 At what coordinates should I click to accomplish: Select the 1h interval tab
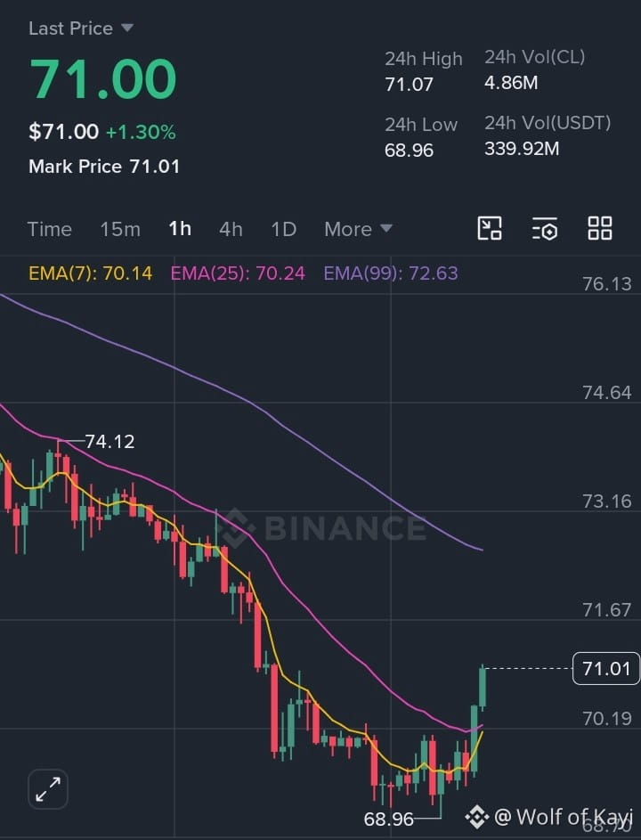tap(180, 229)
